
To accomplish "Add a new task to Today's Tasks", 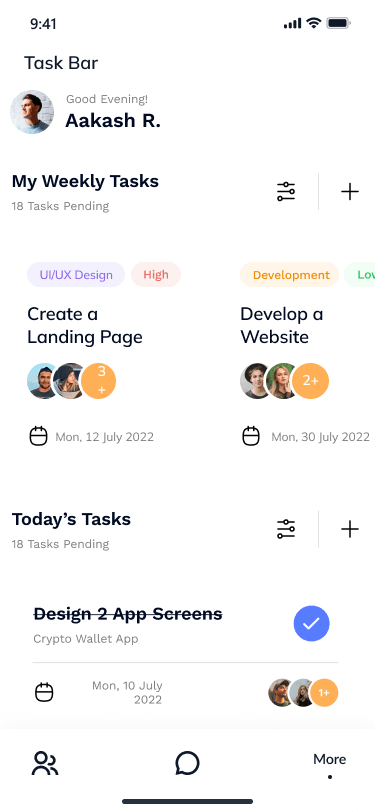I will (350, 529).
